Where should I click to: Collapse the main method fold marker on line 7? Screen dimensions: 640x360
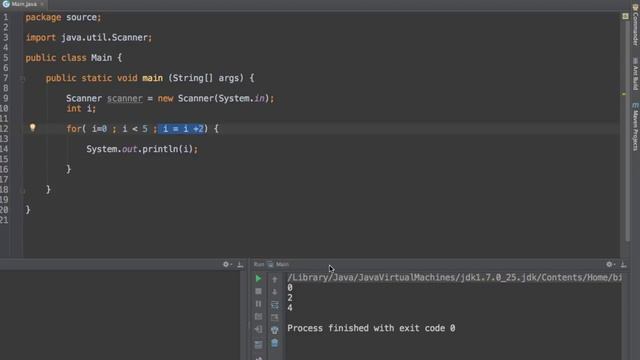(23, 78)
